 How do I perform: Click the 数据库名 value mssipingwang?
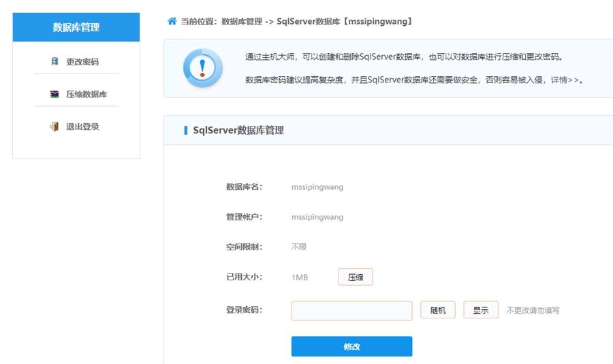pos(317,187)
